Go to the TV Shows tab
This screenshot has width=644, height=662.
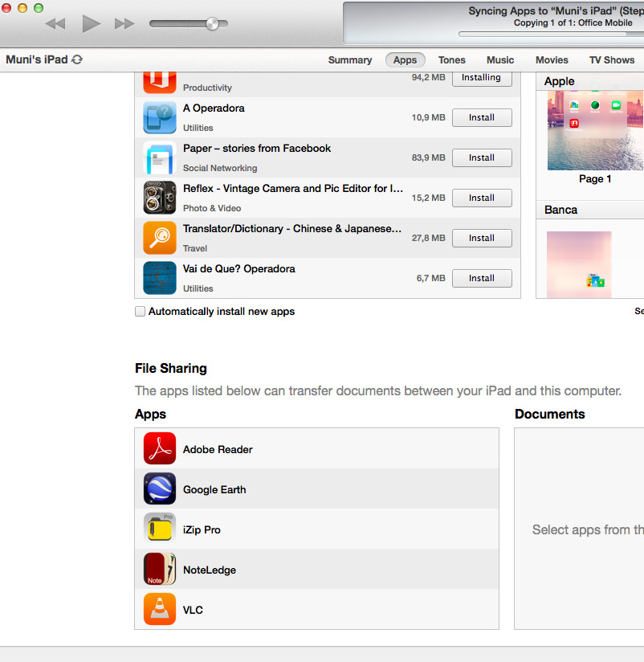(611, 60)
